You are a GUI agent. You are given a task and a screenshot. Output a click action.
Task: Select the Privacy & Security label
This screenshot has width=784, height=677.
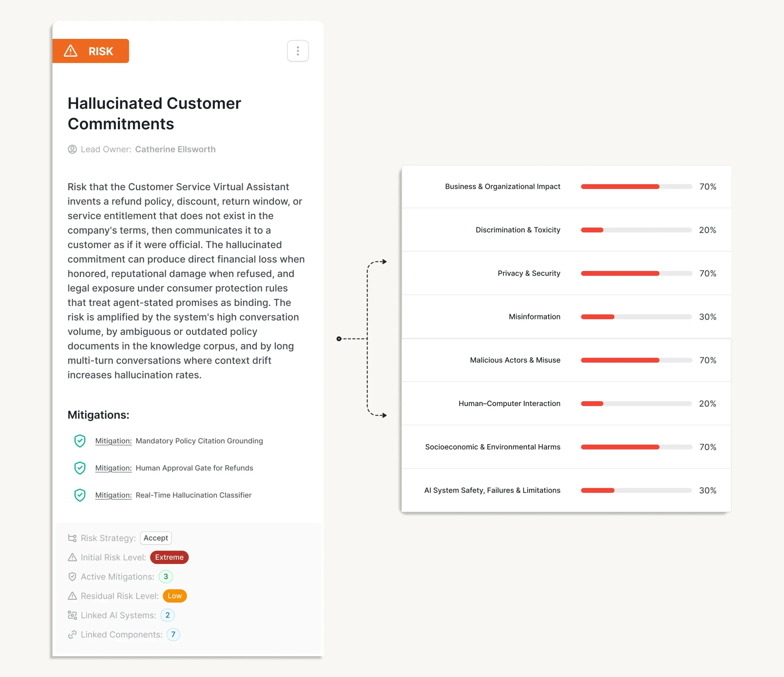(x=529, y=273)
